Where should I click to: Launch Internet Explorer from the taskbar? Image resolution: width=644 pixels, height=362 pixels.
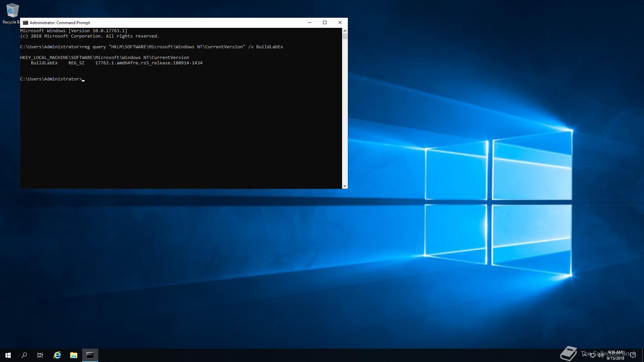[x=57, y=355]
